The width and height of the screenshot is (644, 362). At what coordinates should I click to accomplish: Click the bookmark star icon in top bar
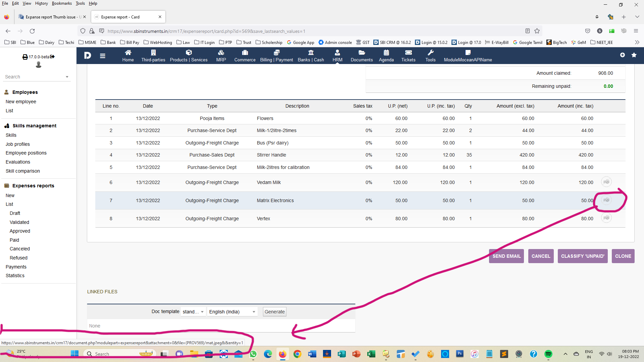tap(634, 55)
